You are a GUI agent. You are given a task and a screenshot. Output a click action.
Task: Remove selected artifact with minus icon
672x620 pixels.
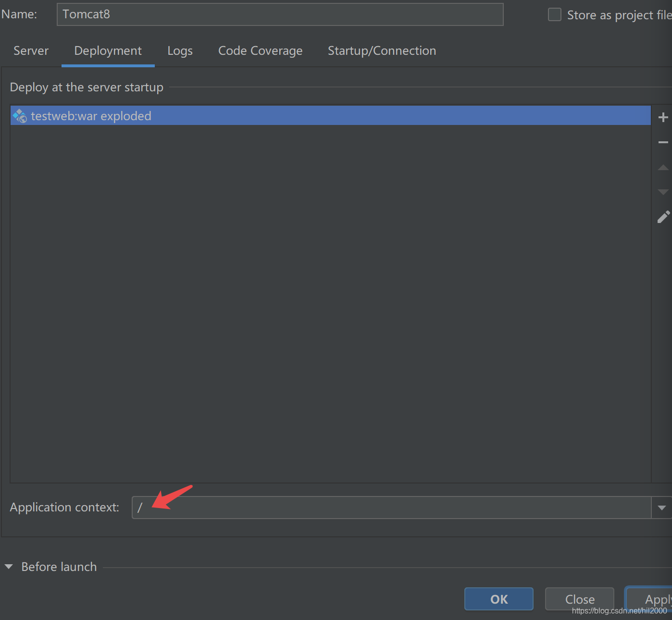[x=663, y=142]
